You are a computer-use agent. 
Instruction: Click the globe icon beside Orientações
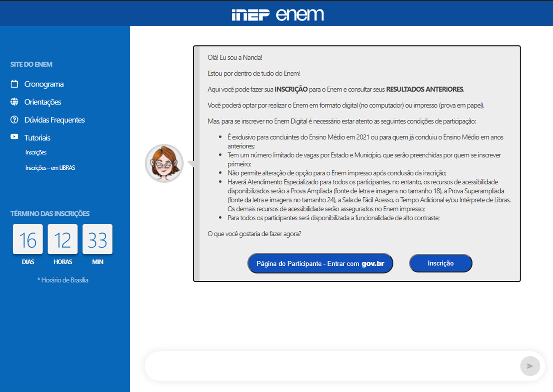point(14,102)
